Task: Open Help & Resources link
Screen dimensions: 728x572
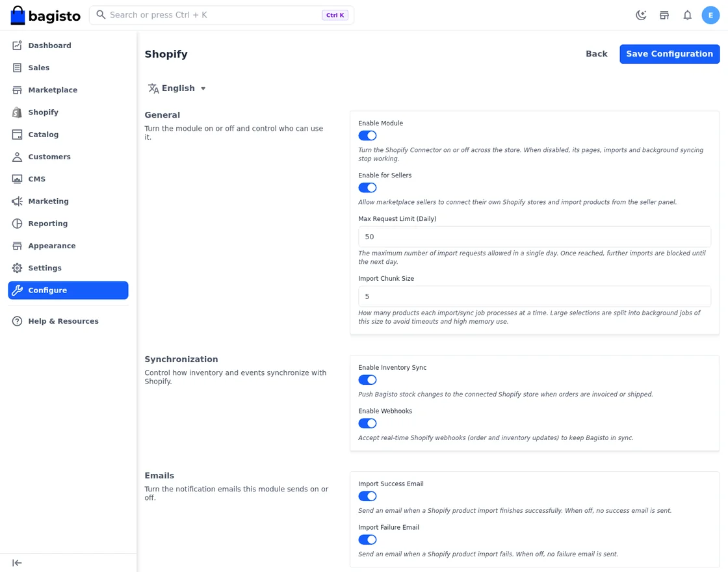Action: (x=68, y=321)
